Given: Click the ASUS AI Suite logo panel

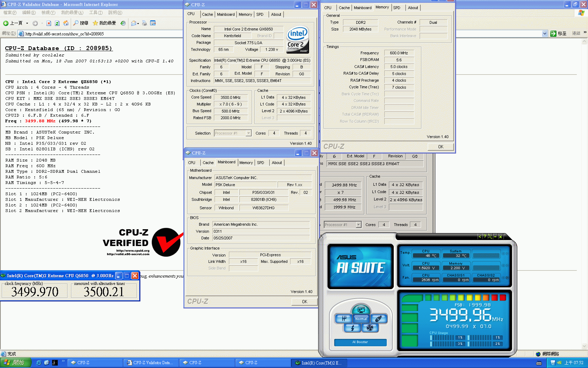Looking at the screenshot, I should pos(360,266).
